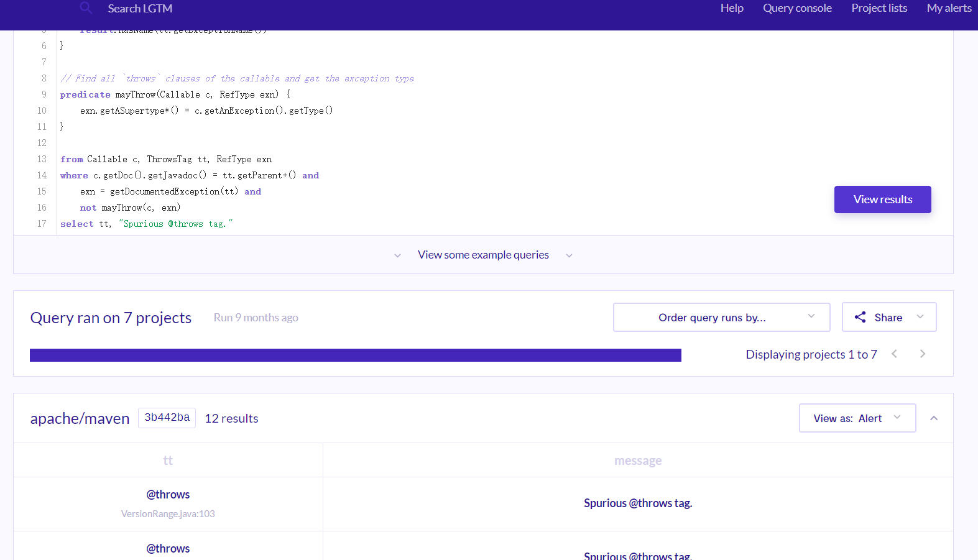The width and height of the screenshot is (978, 560).
Task: Click Run 9 months ago text
Action: [256, 318]
